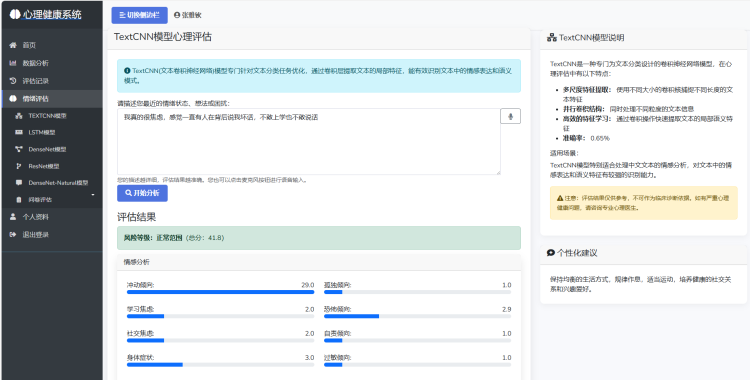The image size is (750, 380).
Task: Click the 情感分析 card header
Action: 319,262
